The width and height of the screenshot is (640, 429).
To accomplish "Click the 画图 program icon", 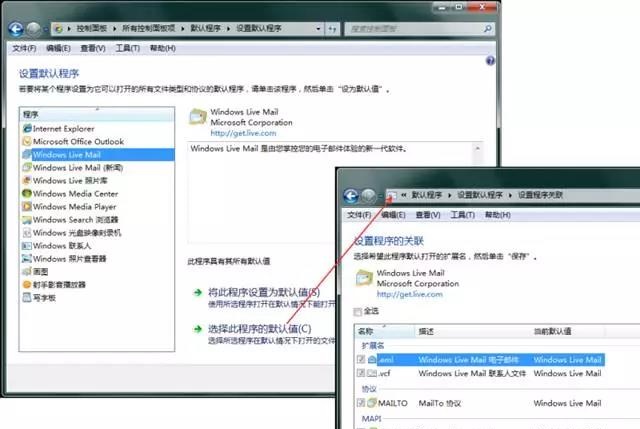I will pyautogui.click(x=27, y=271).
